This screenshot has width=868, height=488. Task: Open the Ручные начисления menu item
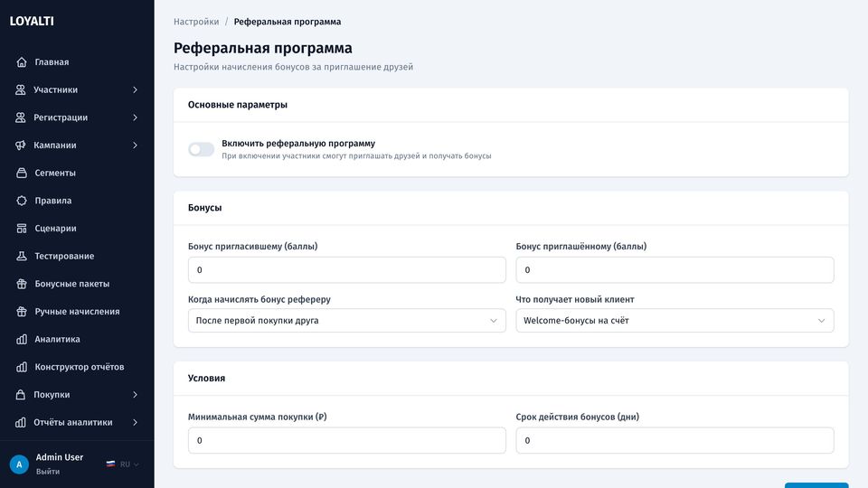point(77,312)
